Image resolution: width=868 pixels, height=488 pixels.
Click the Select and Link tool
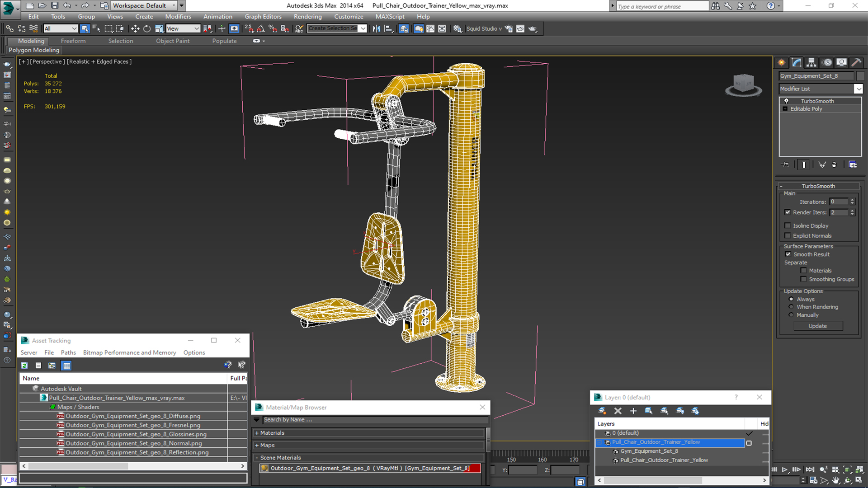[x=9, y=28]
